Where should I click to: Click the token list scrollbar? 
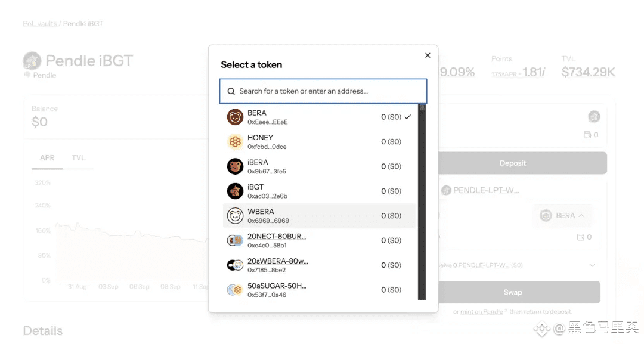pos(422,202)
